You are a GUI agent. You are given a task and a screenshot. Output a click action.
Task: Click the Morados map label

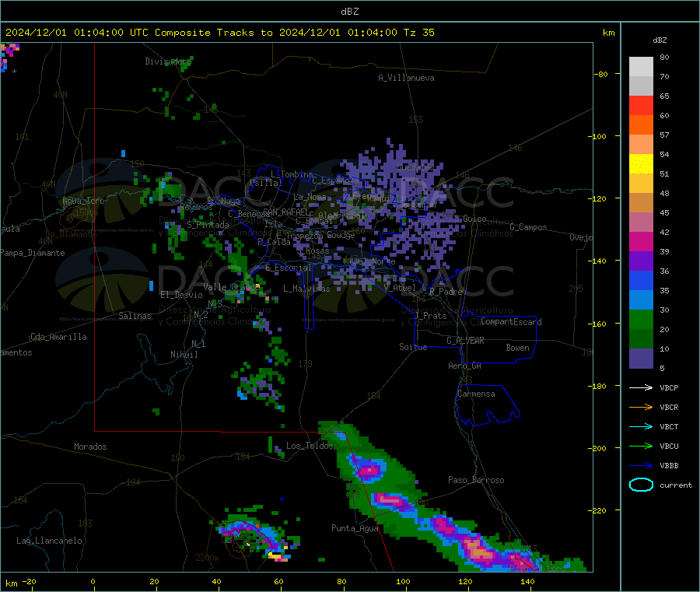(90, 447)
